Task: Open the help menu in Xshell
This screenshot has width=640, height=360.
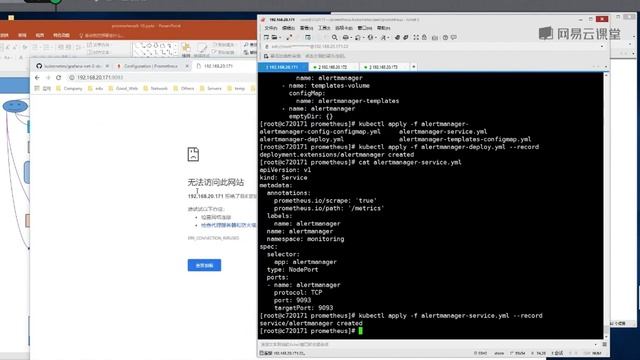Action: click(x=383, y=28)
